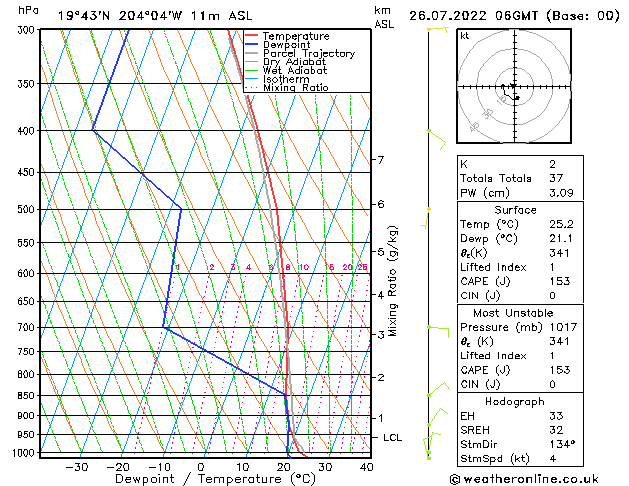Click the 'StmSpd (kt)' value 4
629x486 pixels.
click(x=553, y=458)
